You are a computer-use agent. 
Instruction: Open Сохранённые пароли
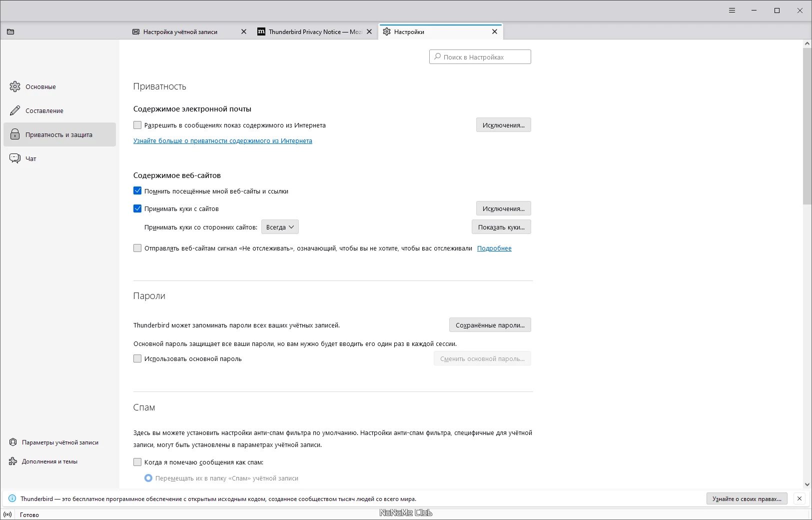490,325
